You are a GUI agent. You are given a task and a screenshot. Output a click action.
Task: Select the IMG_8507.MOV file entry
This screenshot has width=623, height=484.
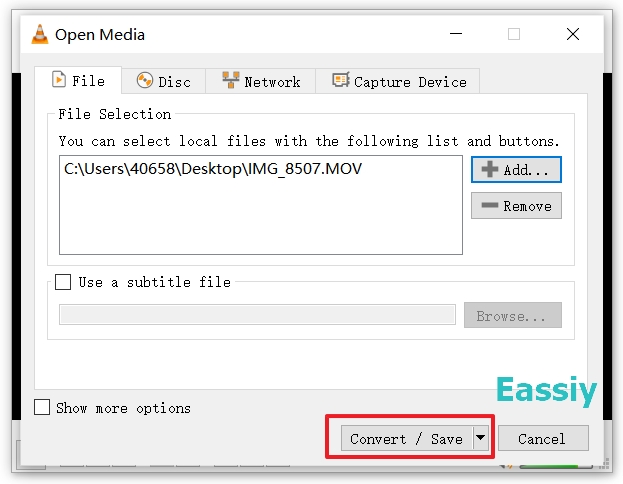[x=213, y=169]
